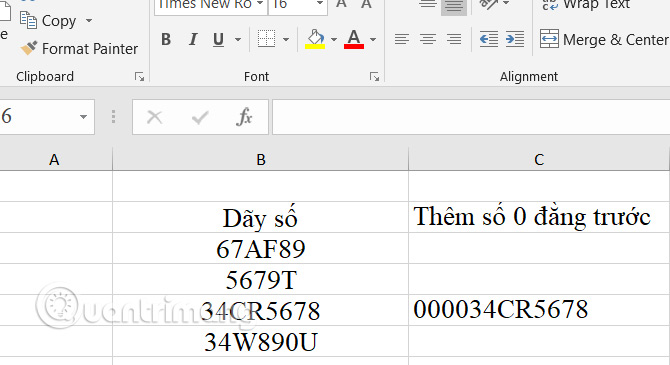Image resolution: width=670 pixels, height=365 pixels.
Task: Select column B cell 34CR5678
Action: (260, 310)
